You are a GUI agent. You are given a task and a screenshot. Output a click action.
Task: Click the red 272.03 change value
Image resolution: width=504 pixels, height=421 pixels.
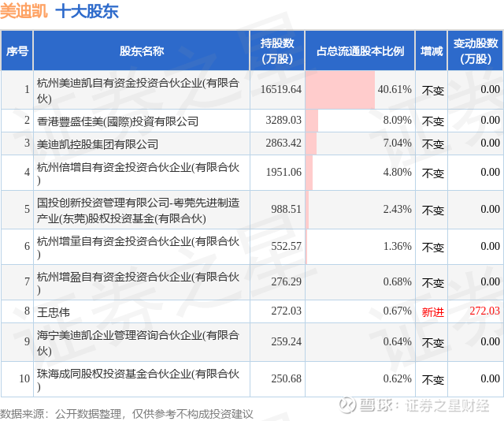coord(485,311)
